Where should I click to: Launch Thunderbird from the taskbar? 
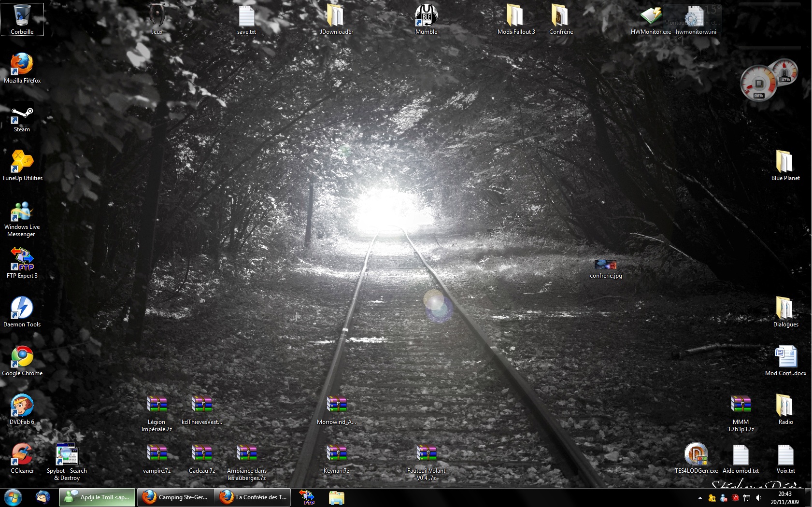43,497
